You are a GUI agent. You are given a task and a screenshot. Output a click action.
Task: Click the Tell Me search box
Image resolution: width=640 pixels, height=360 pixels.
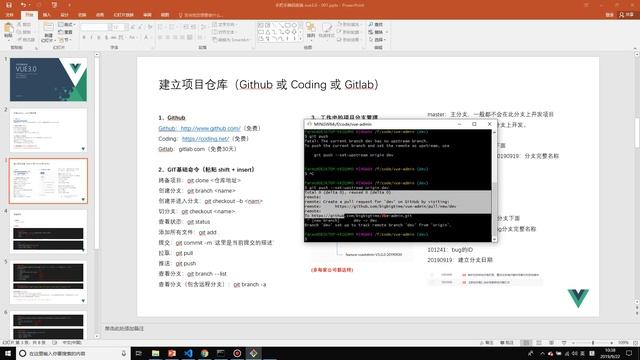pyautogui.click(x=201, y=15)
